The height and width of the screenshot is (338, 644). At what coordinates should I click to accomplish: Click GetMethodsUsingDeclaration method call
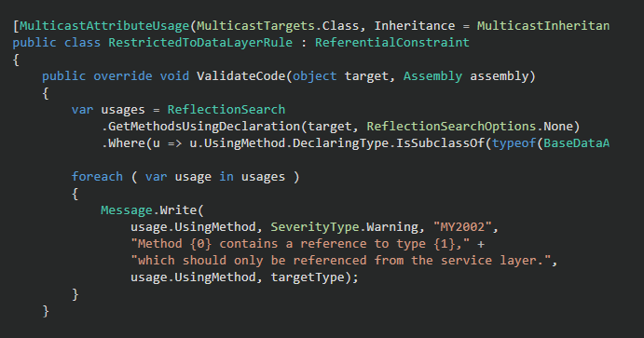pos(204,127)
